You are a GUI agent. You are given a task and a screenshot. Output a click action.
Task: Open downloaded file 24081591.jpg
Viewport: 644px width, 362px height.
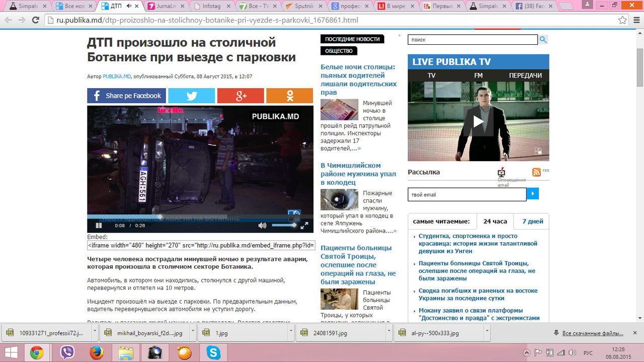(340, 333)
